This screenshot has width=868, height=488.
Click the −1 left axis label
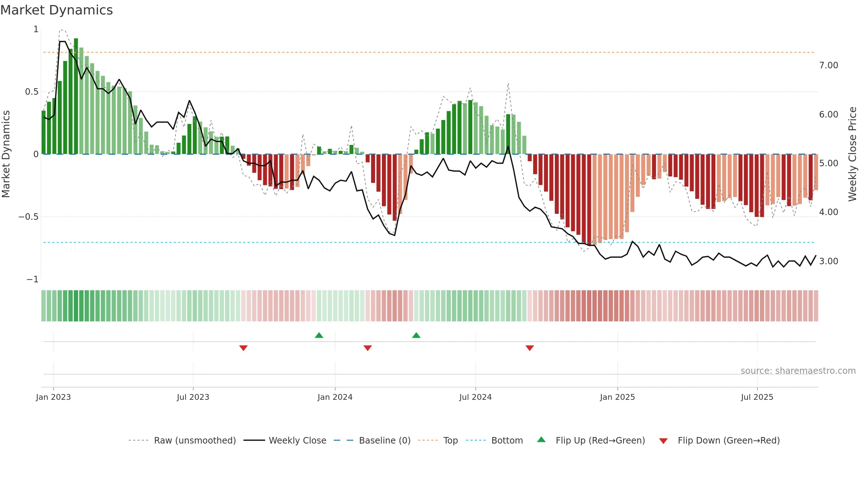click(33, 279)
